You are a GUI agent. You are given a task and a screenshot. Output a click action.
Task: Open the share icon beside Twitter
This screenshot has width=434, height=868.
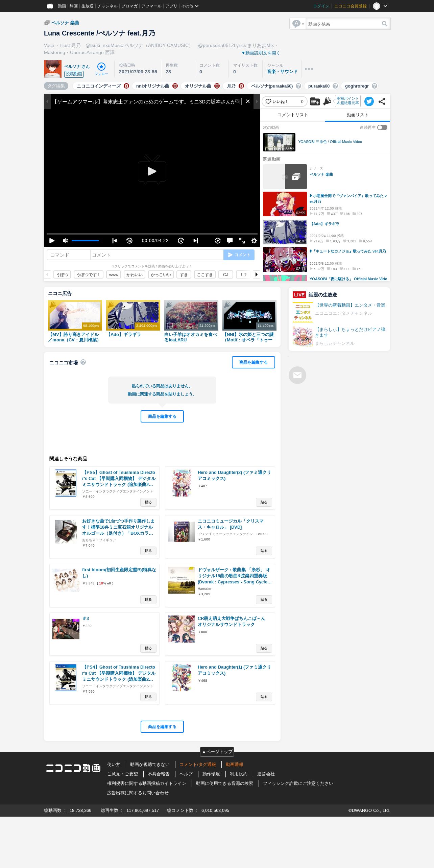pos(382,101)
